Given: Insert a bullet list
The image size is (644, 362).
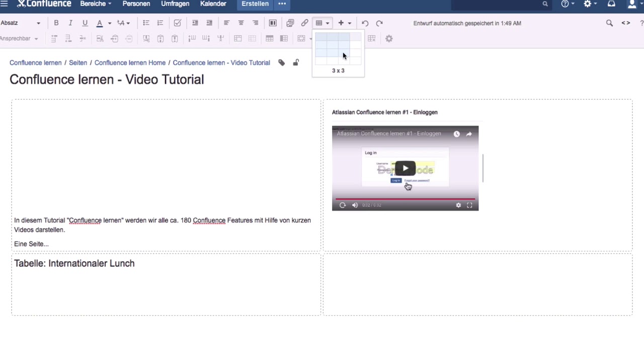Looking at the screenshot, I should [x=146, y=23].
